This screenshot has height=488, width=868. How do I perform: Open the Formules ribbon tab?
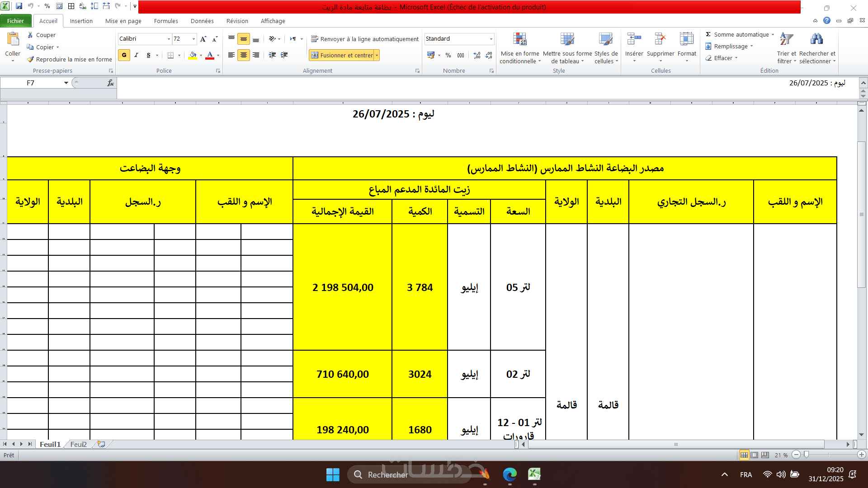[166, 21]
